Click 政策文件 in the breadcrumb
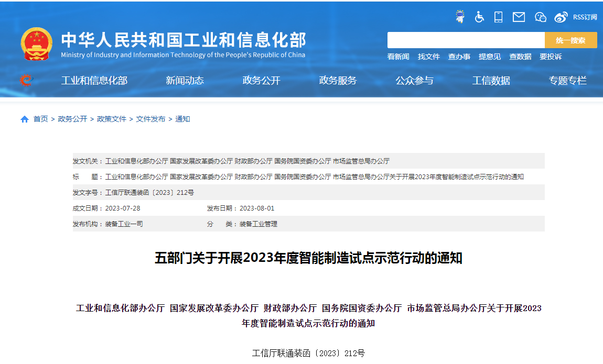 pos(112,119)
